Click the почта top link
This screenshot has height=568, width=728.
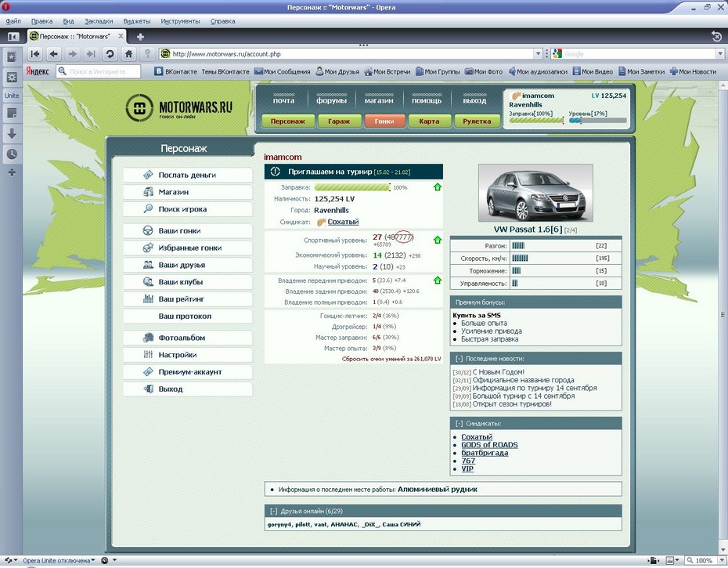tap(283, 100)
